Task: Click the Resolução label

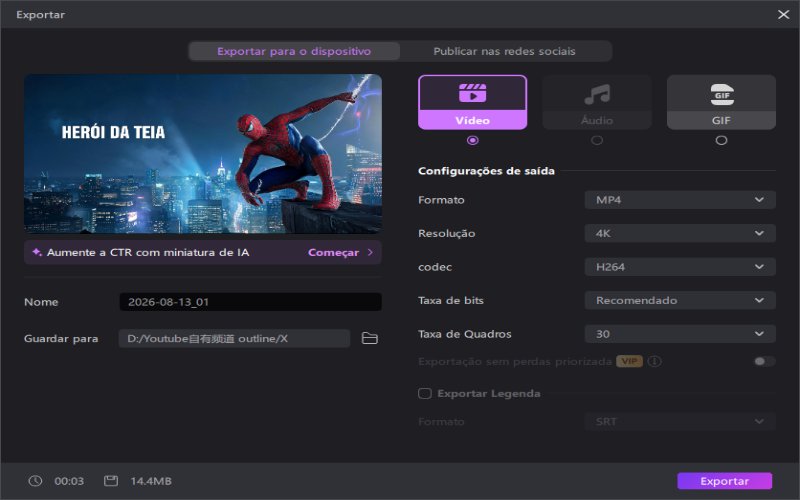Action: coord(446,234)
